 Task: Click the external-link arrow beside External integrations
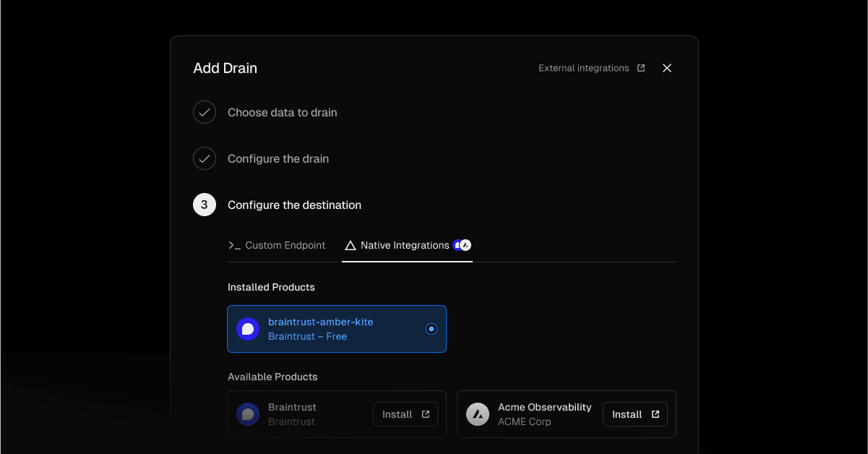coord(641,68)
